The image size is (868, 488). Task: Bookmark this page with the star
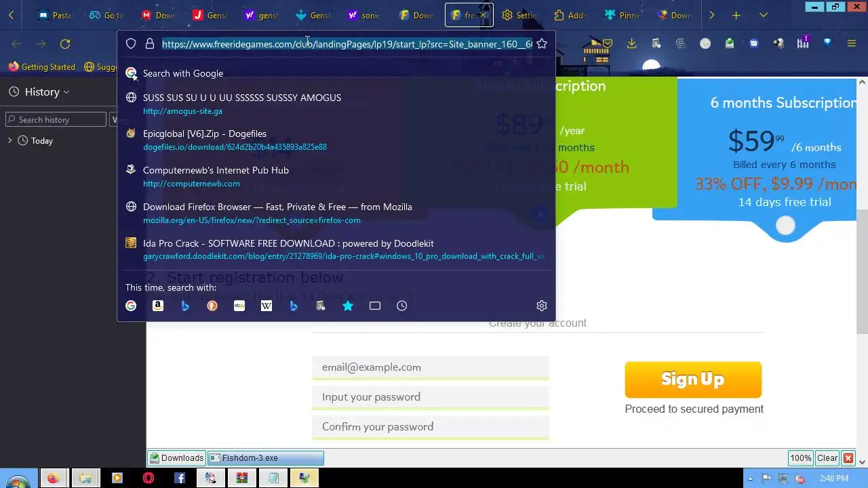tap(541, 43)
